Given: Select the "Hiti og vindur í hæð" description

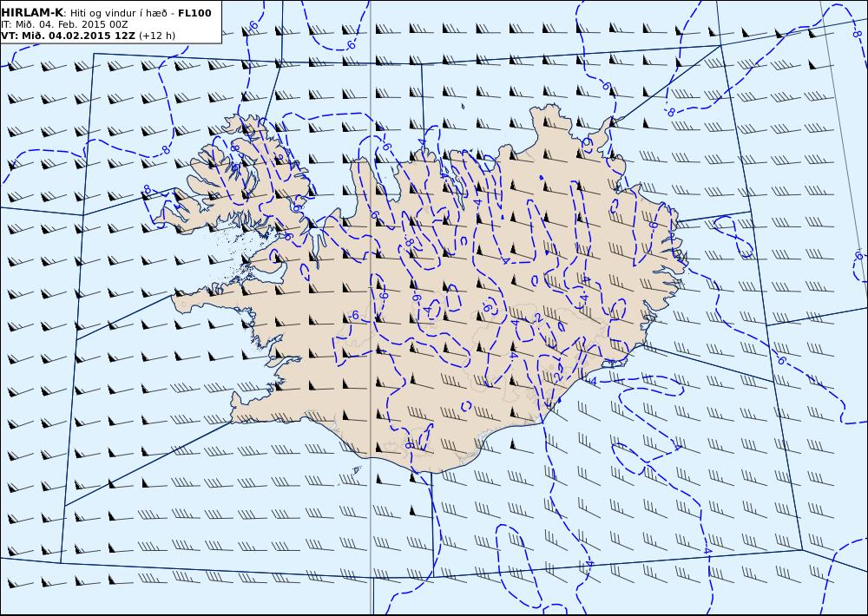Looking at the screenshot, I should [118, 13].
